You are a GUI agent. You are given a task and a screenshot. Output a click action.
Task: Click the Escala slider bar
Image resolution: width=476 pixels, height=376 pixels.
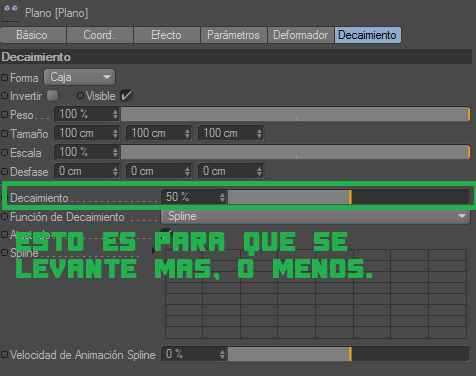(295, 152)
